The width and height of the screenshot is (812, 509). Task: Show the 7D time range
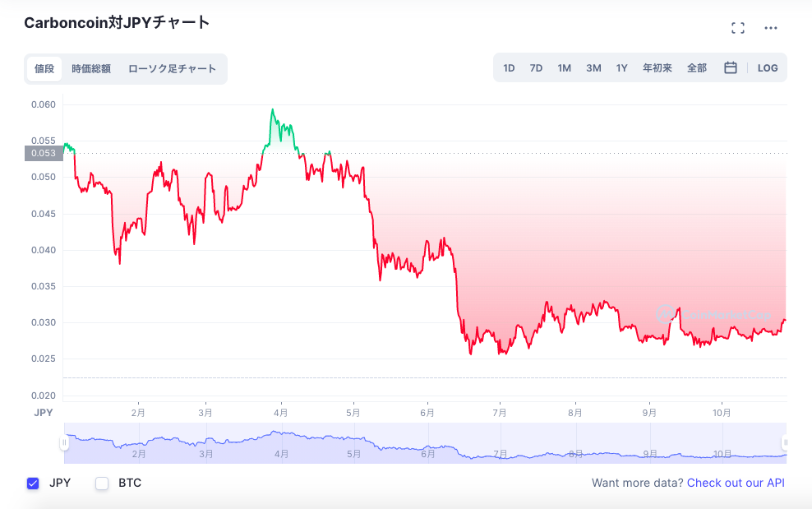click(536, 67)
